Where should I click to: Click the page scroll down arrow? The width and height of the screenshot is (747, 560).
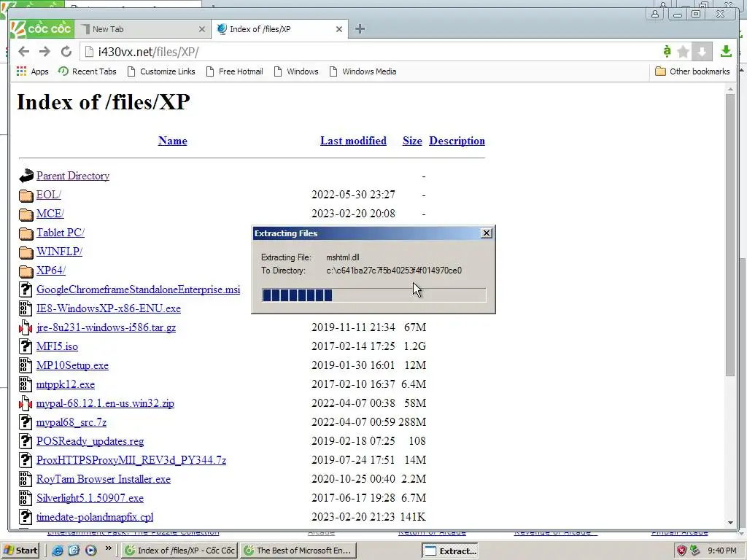click(x=730, y=522)
